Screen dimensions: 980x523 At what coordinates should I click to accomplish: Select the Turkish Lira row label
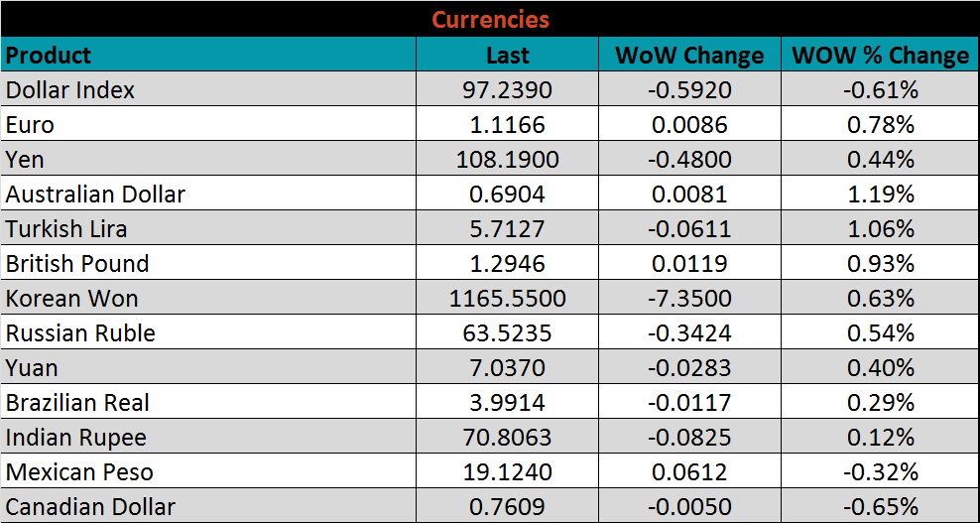tap(66, 229)
